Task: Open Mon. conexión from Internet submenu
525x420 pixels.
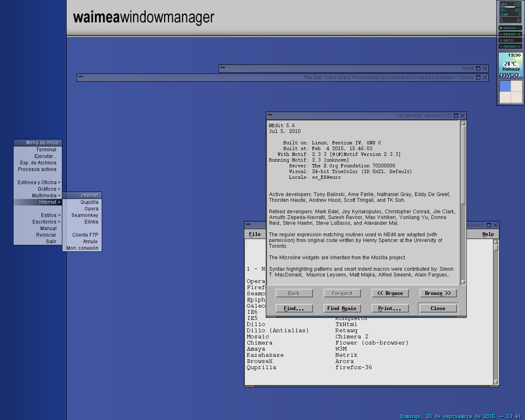Action: 82,248
